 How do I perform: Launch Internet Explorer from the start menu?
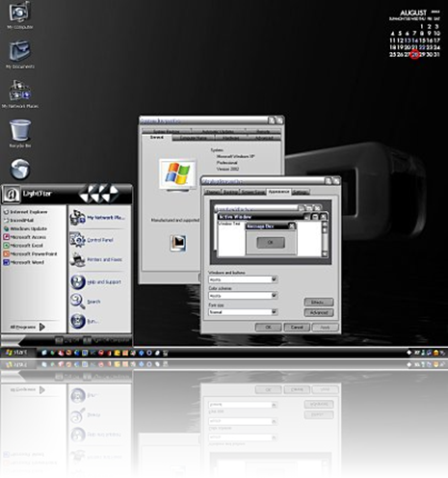[x=26, y=212]
